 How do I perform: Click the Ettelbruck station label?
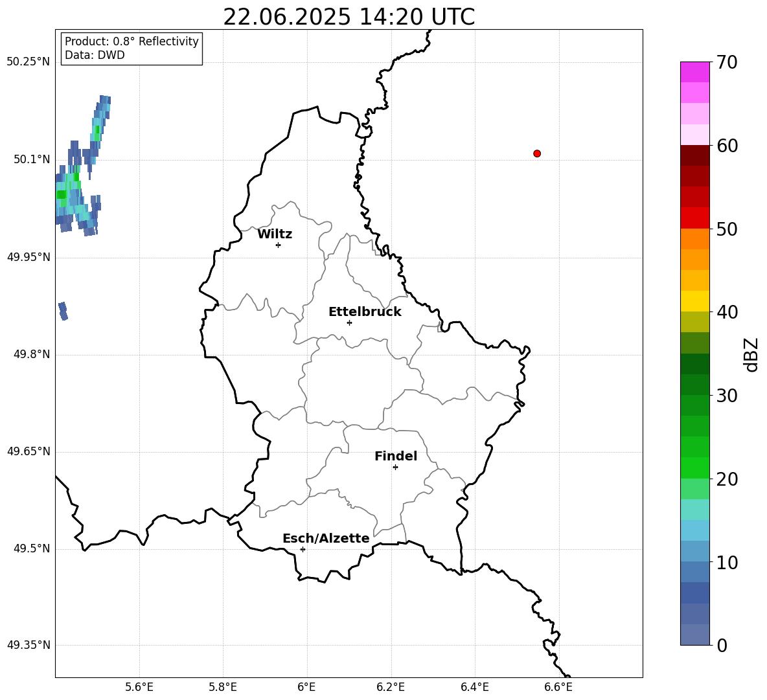[x=365, y=312]
